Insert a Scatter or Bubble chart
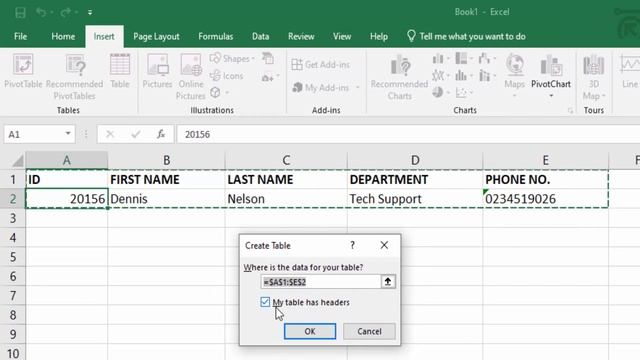This screenshot has width=640, height=360. click(464, 93)
